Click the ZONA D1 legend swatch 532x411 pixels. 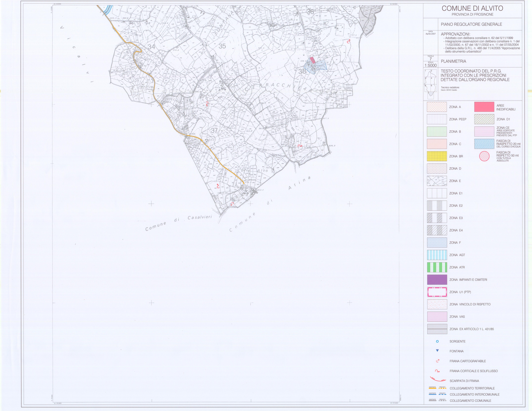click(484, 119)
